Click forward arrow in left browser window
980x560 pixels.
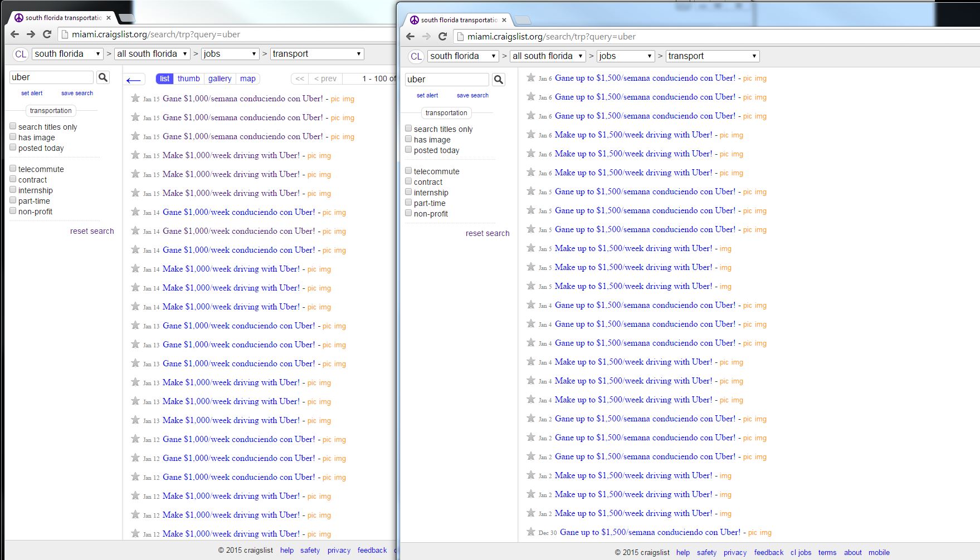pos(31,35)
